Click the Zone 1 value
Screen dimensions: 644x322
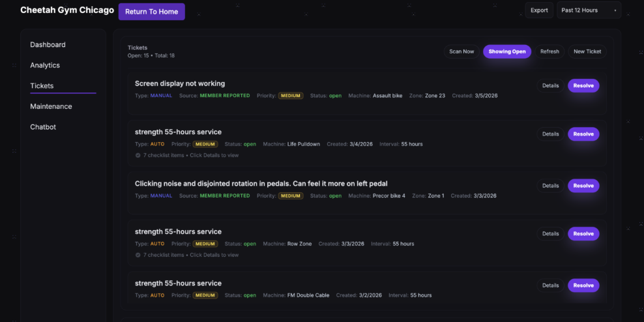[x=436, y=196]
